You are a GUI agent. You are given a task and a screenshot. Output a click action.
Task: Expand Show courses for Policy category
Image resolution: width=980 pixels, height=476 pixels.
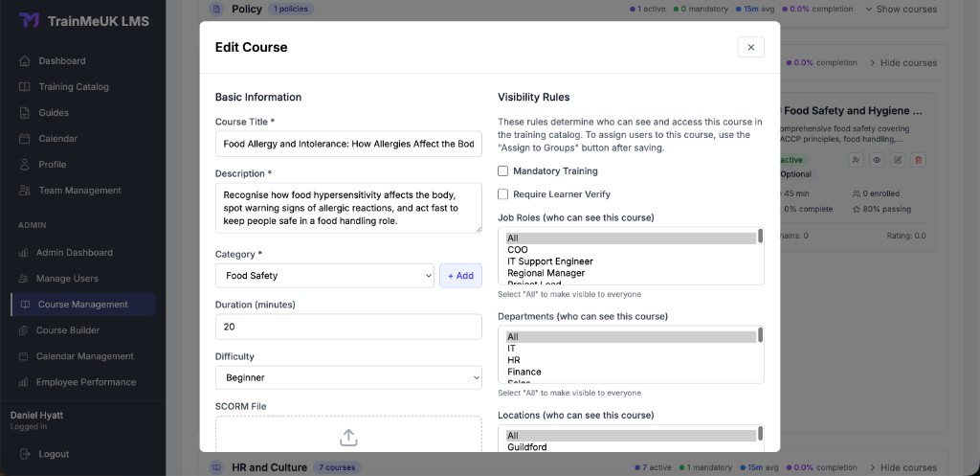pyautogui.click(x=901, y=10)
